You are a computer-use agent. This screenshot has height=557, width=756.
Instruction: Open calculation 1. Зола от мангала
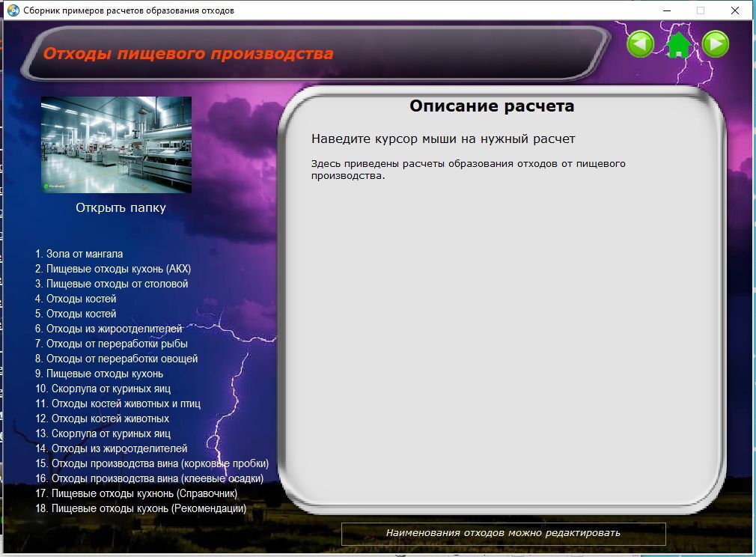tap(79, 254)
